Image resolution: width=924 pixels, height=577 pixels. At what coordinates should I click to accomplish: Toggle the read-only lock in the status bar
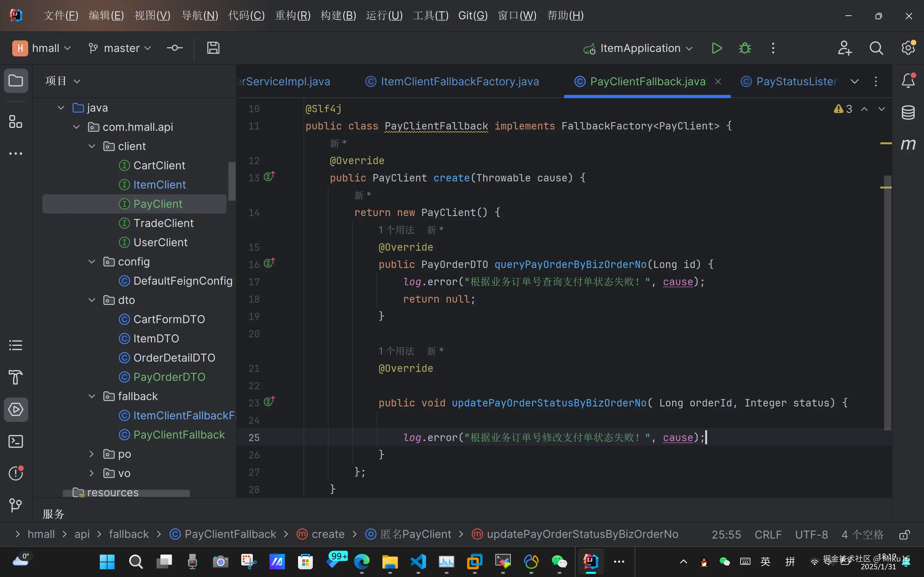tap(904, 535)
